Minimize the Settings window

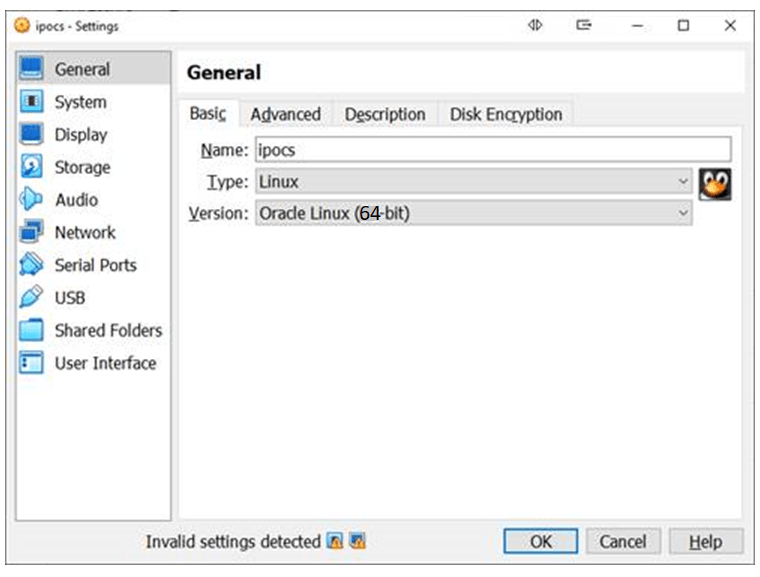(637, 25)
